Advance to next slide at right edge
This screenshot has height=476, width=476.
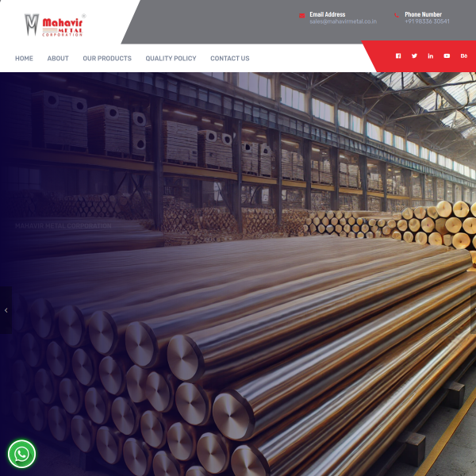click(472, 309)
